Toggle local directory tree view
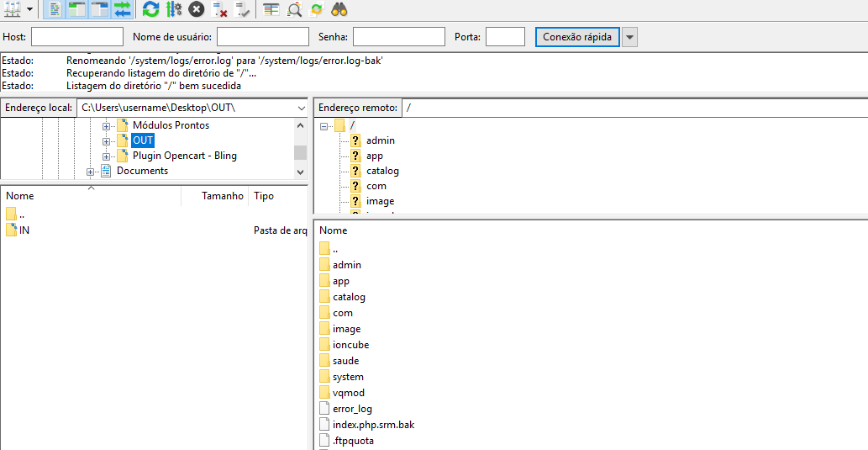868x450 pixels. [77, 9]
